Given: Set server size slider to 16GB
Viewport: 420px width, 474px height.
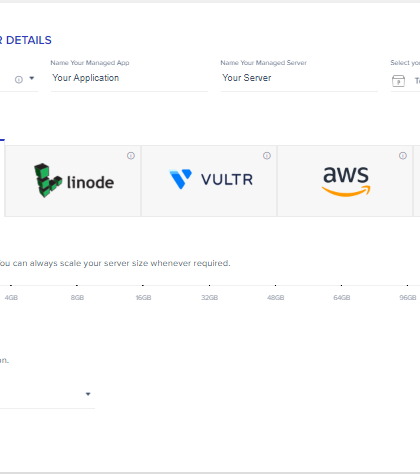Looking at the screenshot, I should [143, 286].
